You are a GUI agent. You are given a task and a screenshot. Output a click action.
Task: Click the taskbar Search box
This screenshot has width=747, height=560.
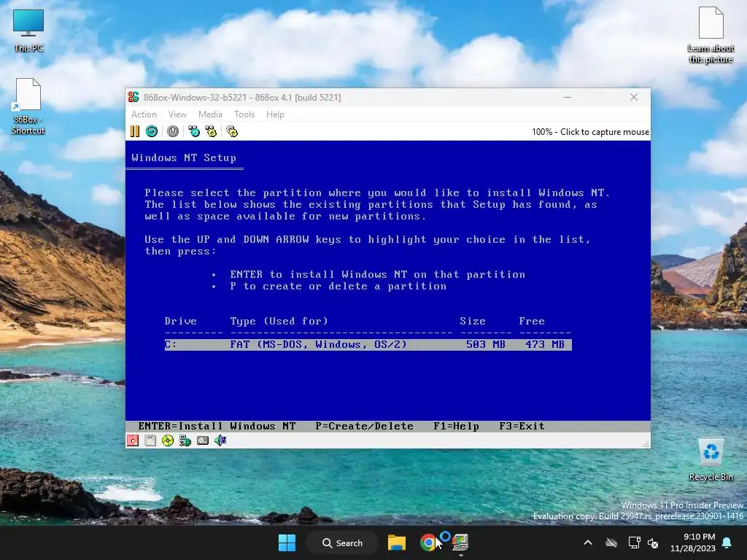342,542
